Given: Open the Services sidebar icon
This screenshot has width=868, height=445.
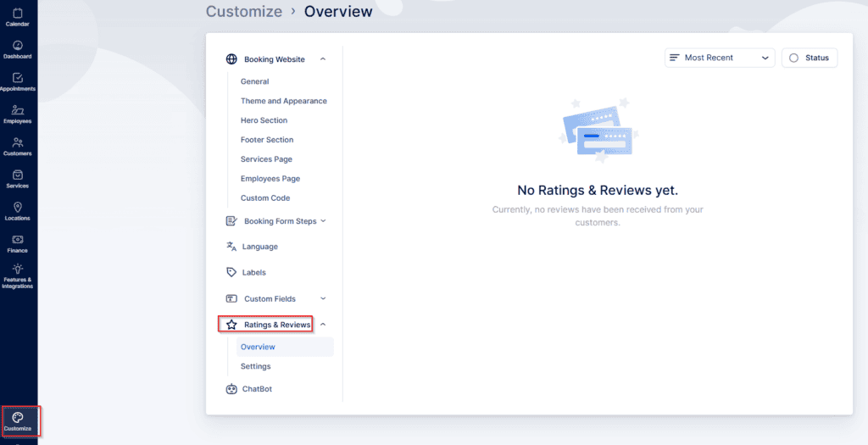Looking at the screenshot, I should [18, 175].
